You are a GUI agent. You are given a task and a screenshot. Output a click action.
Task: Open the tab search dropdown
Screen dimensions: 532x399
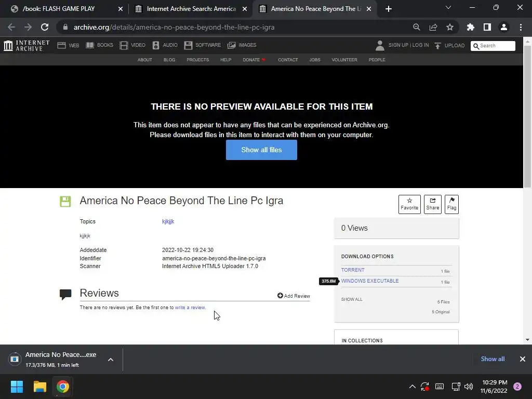448,7
